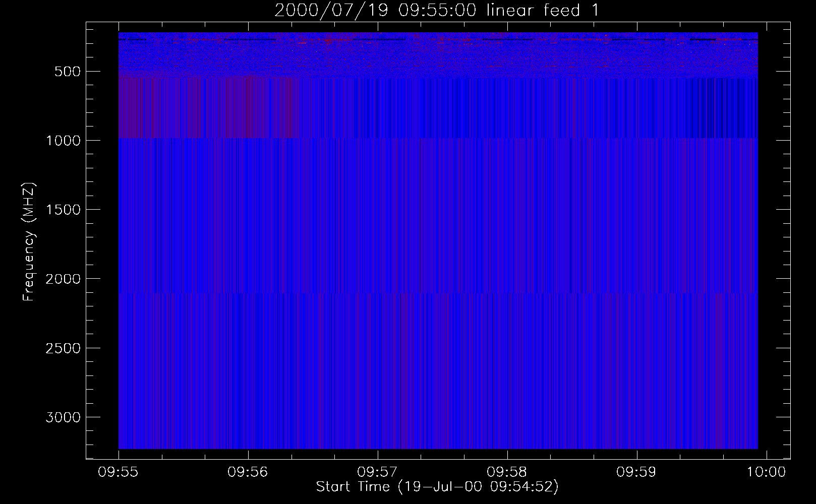Viewport: 816px width, 504px height.
Task: Click the 09:55 time tick label
Action: [118, 472]
